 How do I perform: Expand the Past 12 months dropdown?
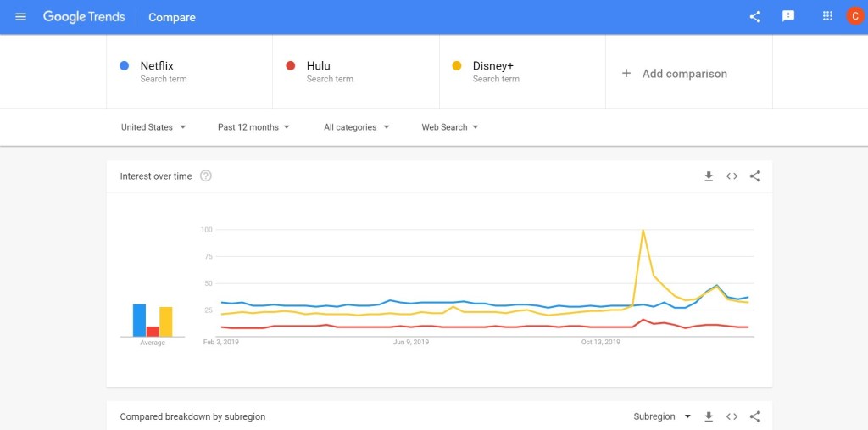pyautogui.click(x=253, y=127)
